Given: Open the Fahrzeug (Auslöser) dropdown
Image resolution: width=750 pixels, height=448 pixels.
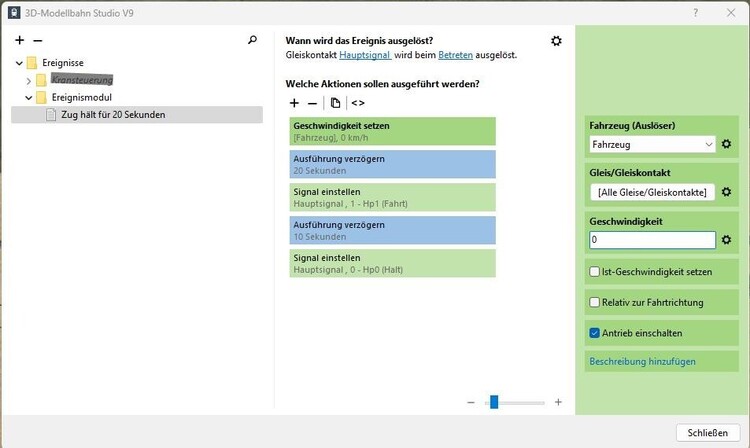Looking at the screenshot, I should [x=653, y=145].
